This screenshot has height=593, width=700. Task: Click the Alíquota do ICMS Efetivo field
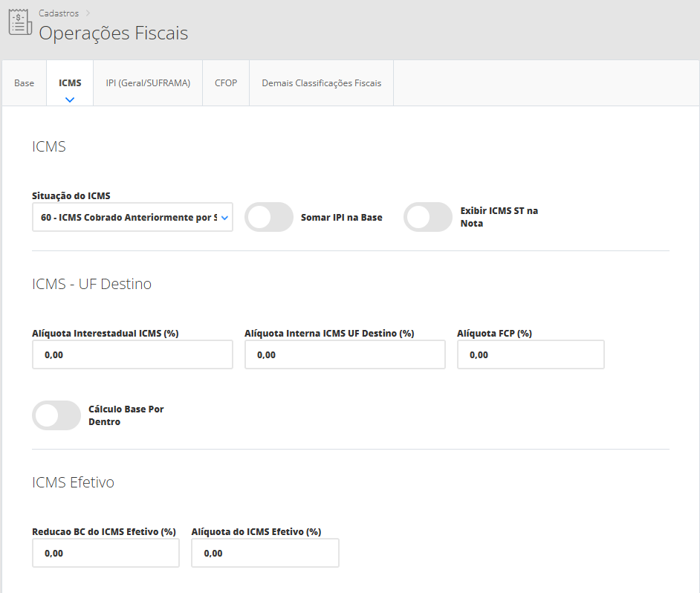(x=265, y=554)
